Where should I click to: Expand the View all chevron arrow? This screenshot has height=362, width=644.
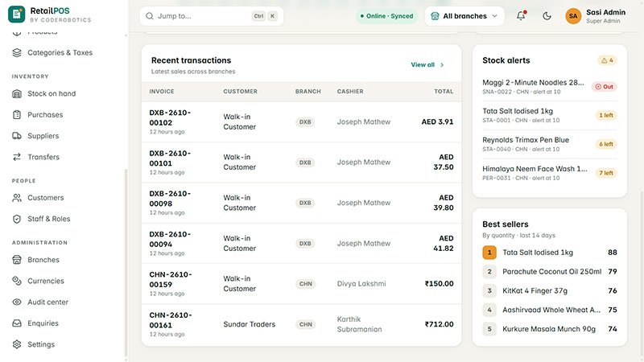pos(442,65)
